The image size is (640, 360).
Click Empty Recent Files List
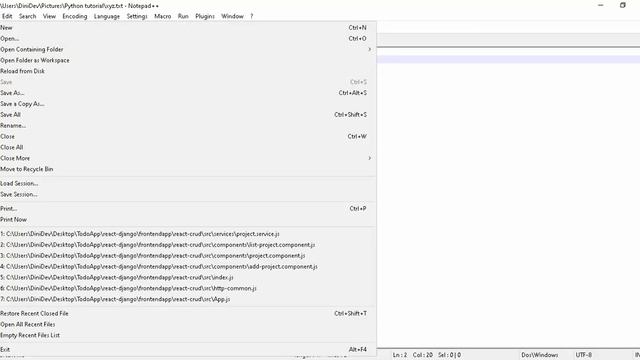[x=188, y=335]
